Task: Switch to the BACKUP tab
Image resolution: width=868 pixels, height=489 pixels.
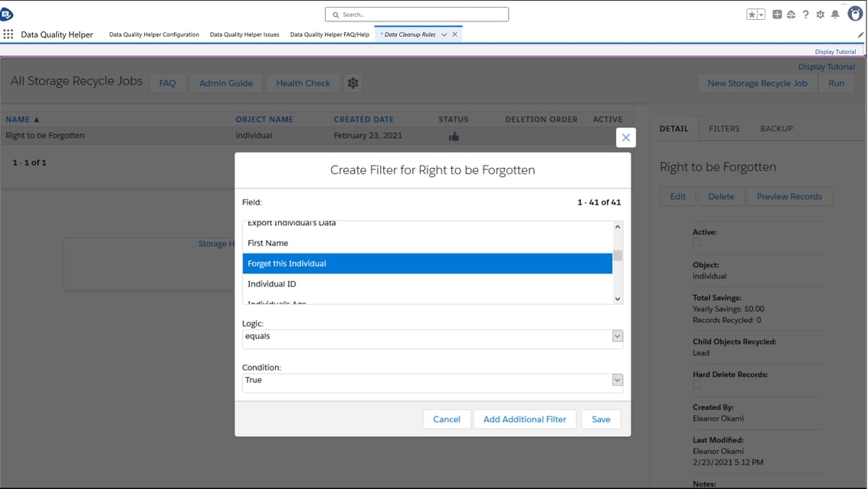Action: coord(776,129)
